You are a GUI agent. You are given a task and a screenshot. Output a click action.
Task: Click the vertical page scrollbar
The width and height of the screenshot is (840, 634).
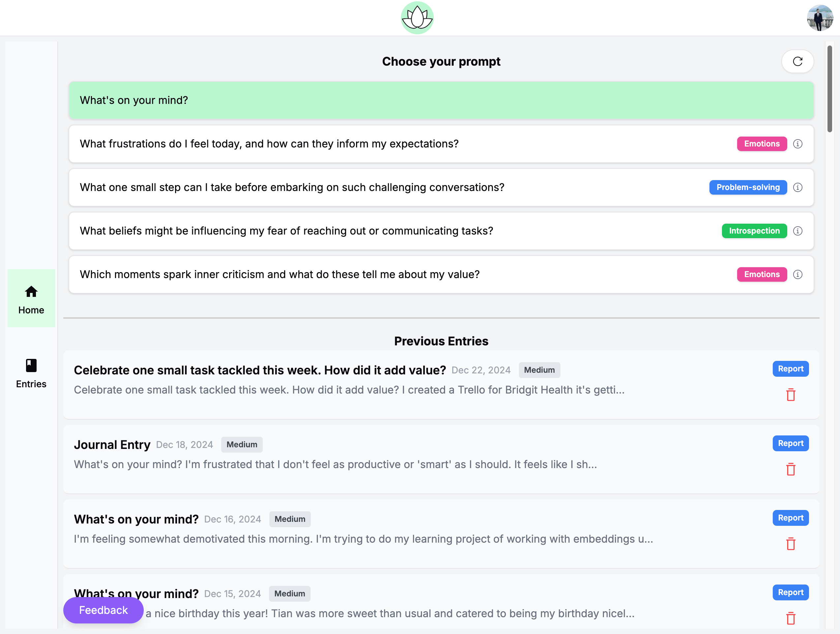[x=829, y=89]
